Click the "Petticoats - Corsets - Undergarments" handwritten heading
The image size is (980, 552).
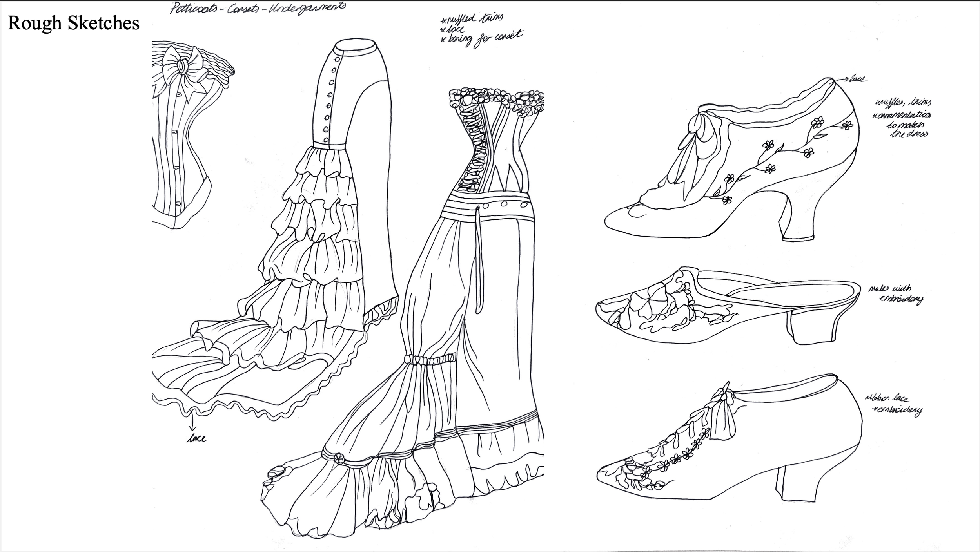pos(258,7)
